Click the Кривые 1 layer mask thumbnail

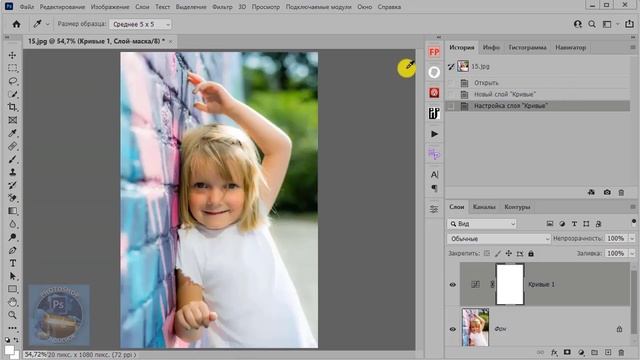[x=510, y=284]
